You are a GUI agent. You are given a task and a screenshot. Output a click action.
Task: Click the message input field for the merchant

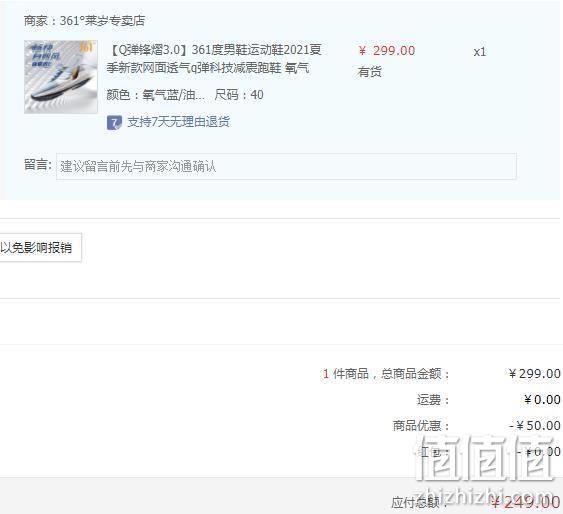(x=286, y=167)
